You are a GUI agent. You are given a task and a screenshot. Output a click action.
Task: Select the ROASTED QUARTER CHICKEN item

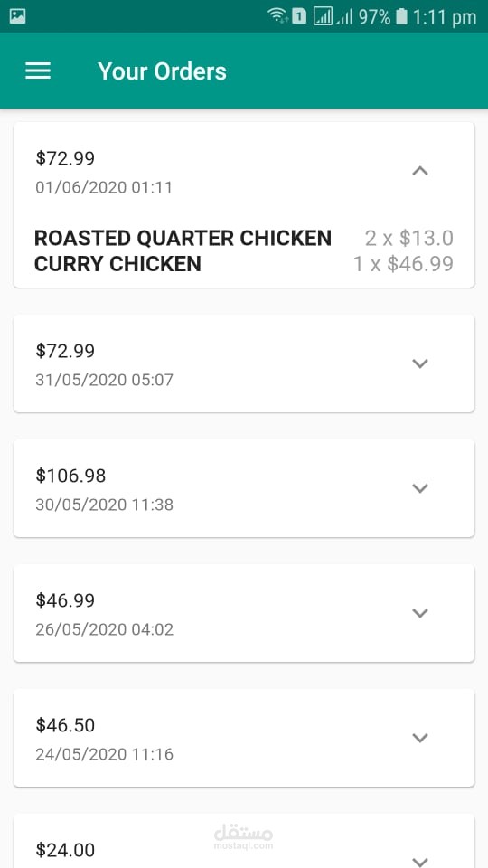[183, 238]
